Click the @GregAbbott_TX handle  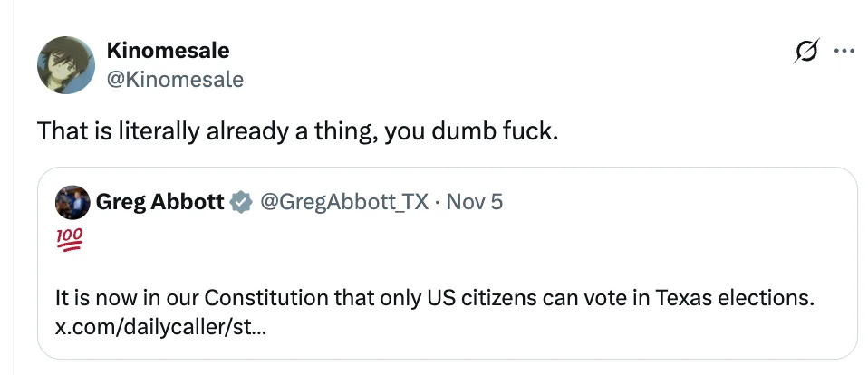click(342, 202)
